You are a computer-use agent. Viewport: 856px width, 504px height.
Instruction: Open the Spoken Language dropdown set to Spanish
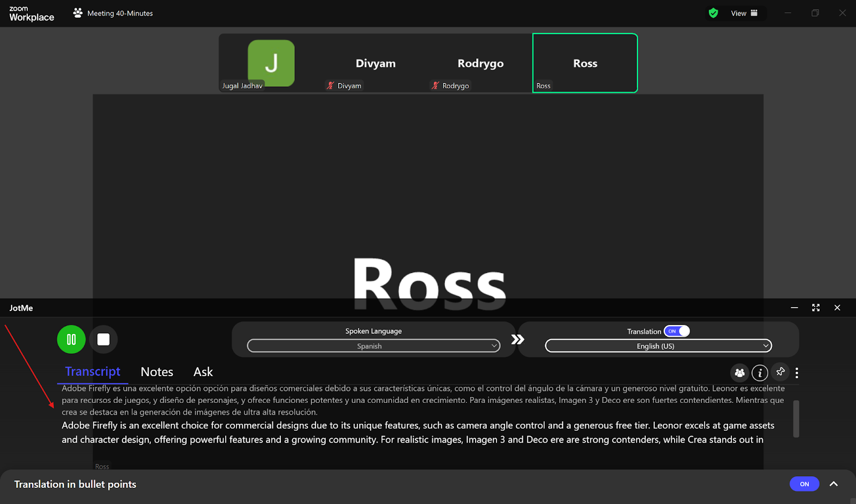[373, 346]
